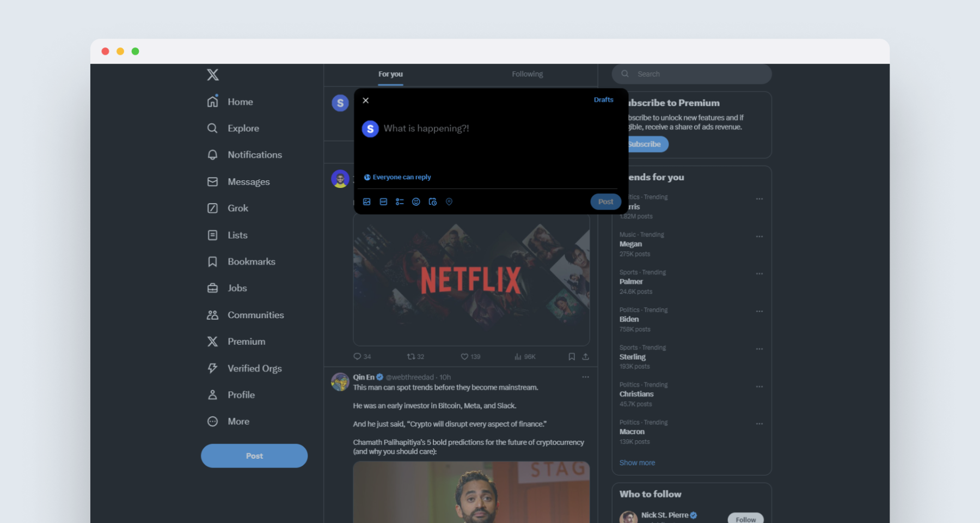Open Qin En's profile name
Screen dimensions: 980x523
point(364,377)
